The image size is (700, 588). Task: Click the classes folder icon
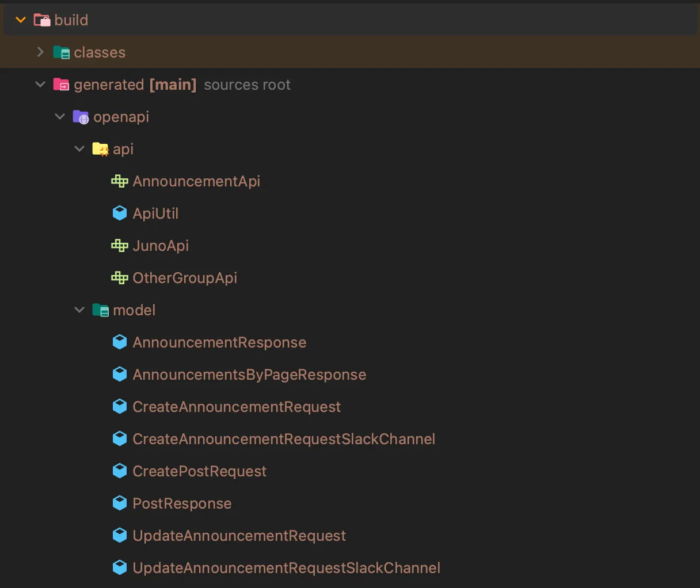point(62,52)
